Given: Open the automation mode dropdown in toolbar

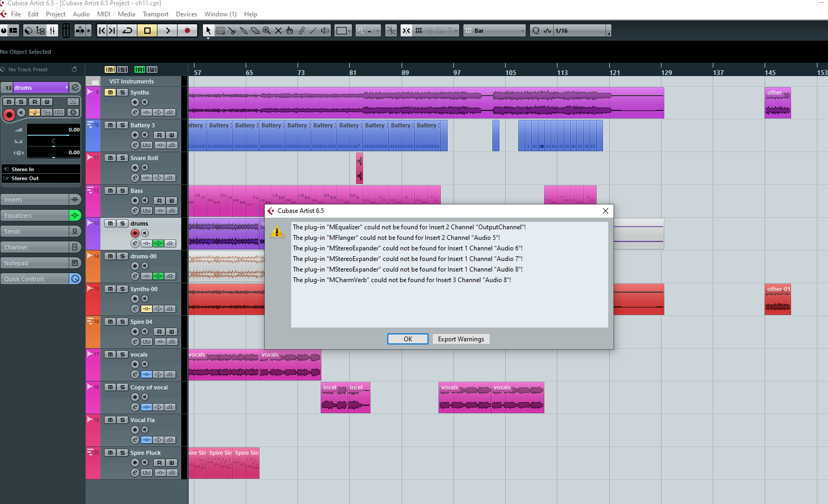Looking at the screenshot, I should click(368, 31).
